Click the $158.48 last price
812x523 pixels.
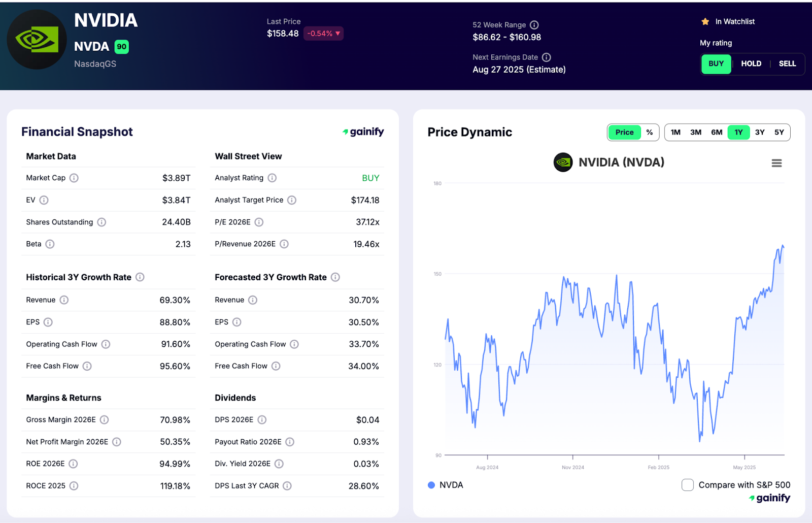coord(283,34)
